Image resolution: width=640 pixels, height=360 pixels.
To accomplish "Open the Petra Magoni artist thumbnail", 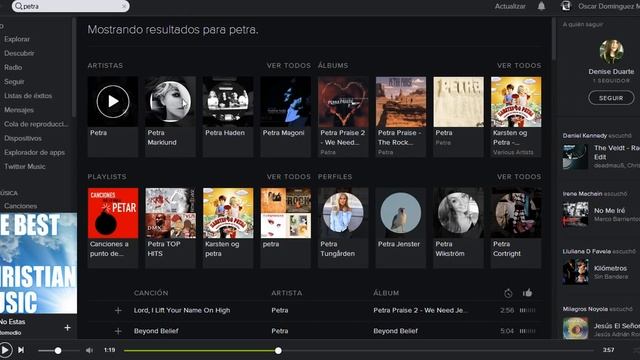I will (x=285, y=101).
